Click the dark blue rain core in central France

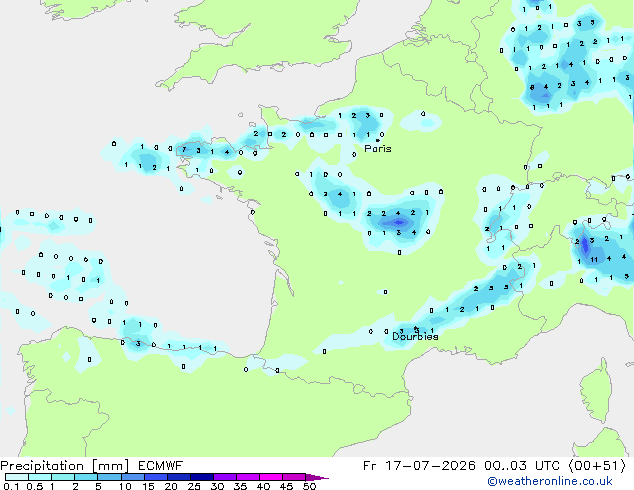pyautogui.click(x=399, y=222)
